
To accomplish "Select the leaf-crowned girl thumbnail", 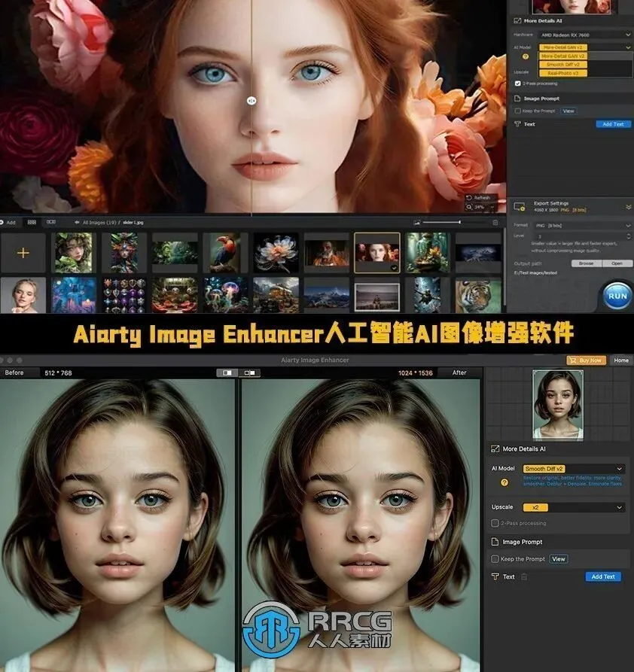I will tap(73, 253).
